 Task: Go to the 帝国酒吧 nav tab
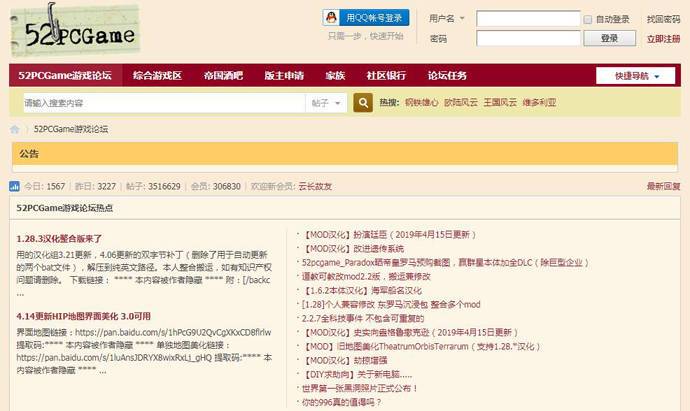[x=222, y=76]
